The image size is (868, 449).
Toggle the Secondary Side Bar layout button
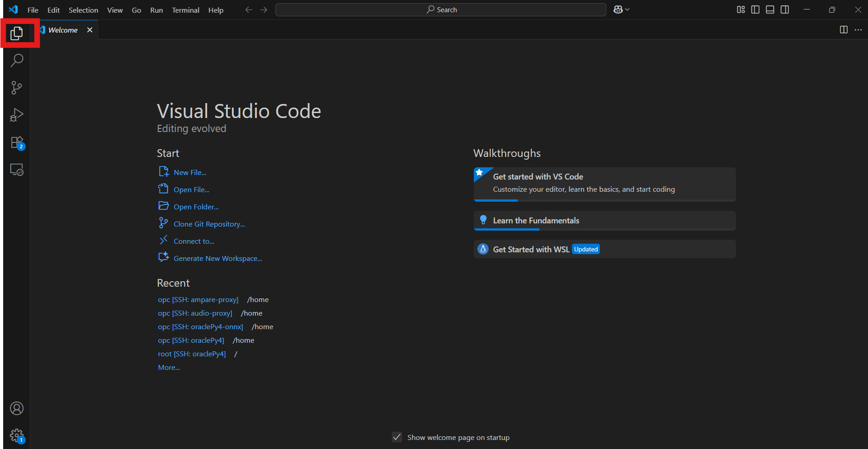tap(785, 9)
